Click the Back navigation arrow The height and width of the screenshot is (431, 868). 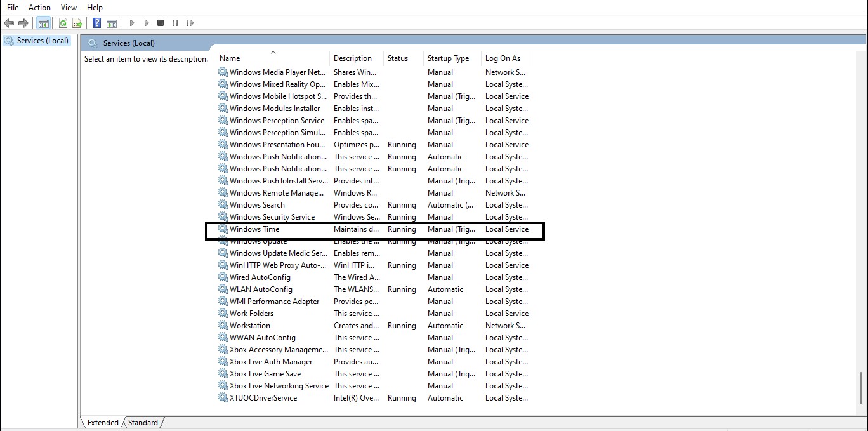coord(9,23)
